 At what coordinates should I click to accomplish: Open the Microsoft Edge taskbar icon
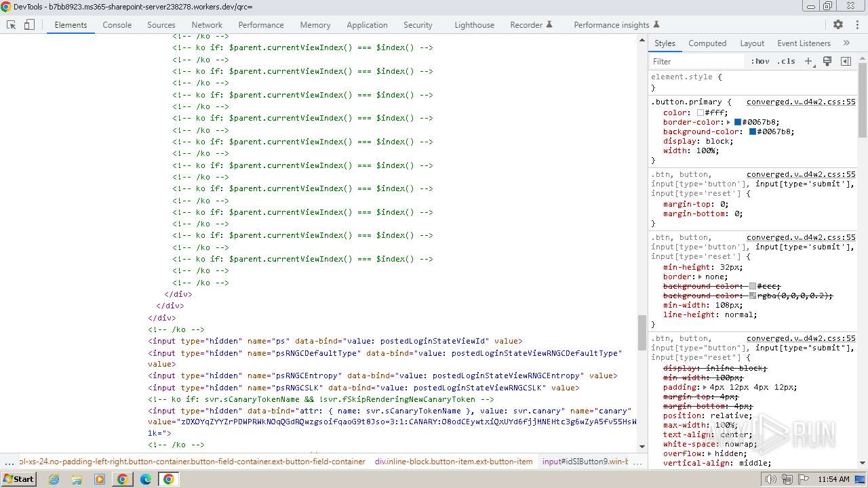click(x=145, y=479)
